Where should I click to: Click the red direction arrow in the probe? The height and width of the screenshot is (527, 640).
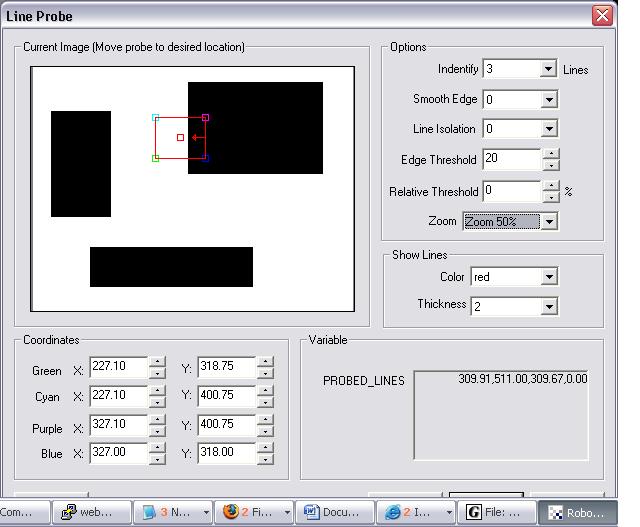195,137
